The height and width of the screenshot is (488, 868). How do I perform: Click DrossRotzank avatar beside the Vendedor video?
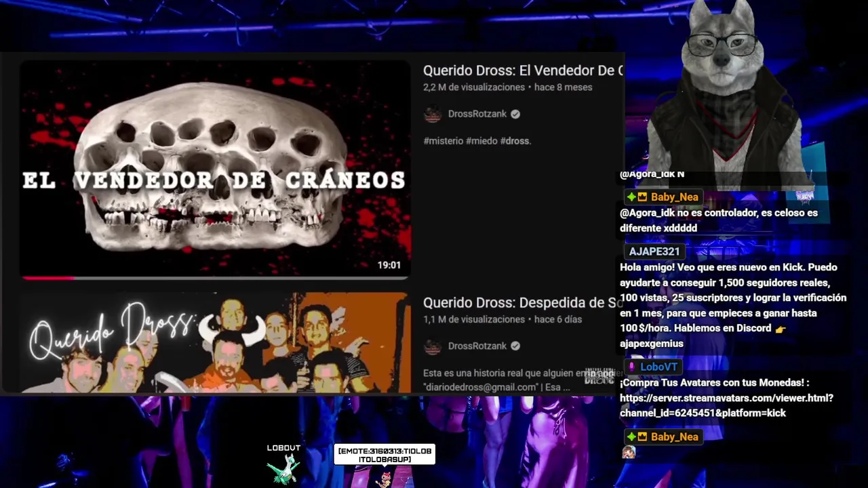(x=433, y=114)
